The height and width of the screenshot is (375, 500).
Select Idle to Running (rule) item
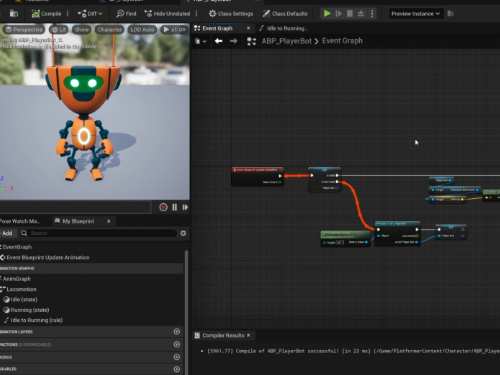[x=36, y=320]
